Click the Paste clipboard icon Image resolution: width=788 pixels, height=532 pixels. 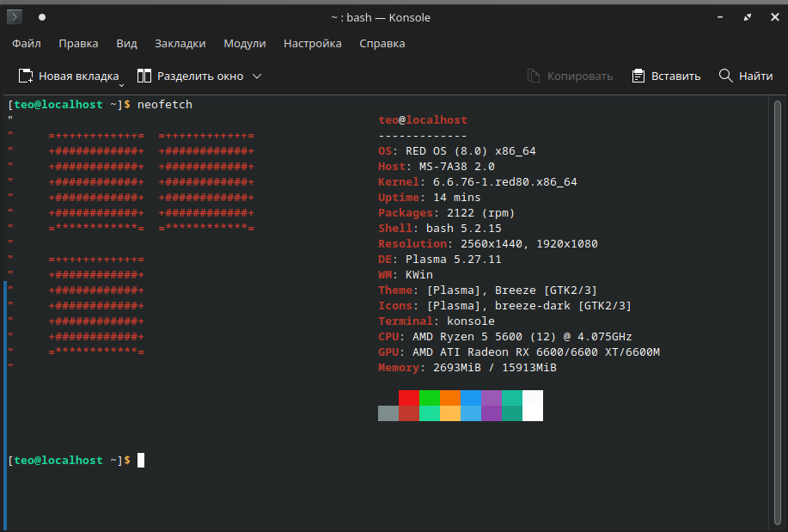click(638, 76)
